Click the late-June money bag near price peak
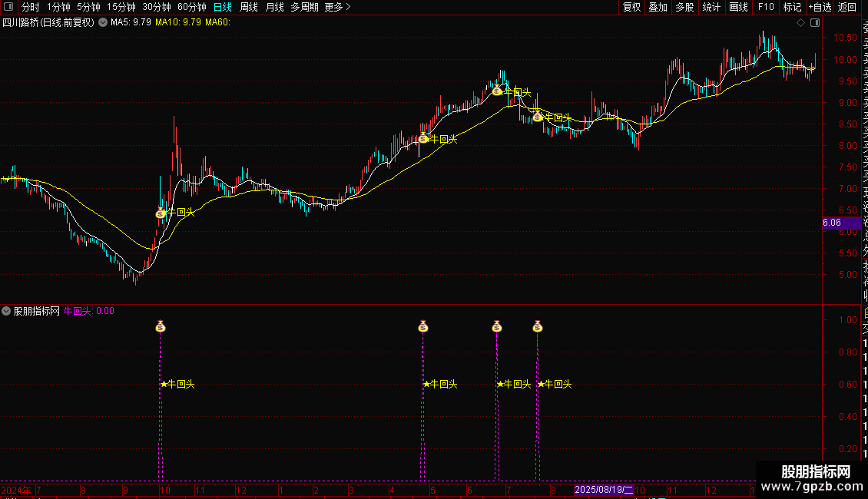This screenshot has width=868, height=499. (497, 91)
